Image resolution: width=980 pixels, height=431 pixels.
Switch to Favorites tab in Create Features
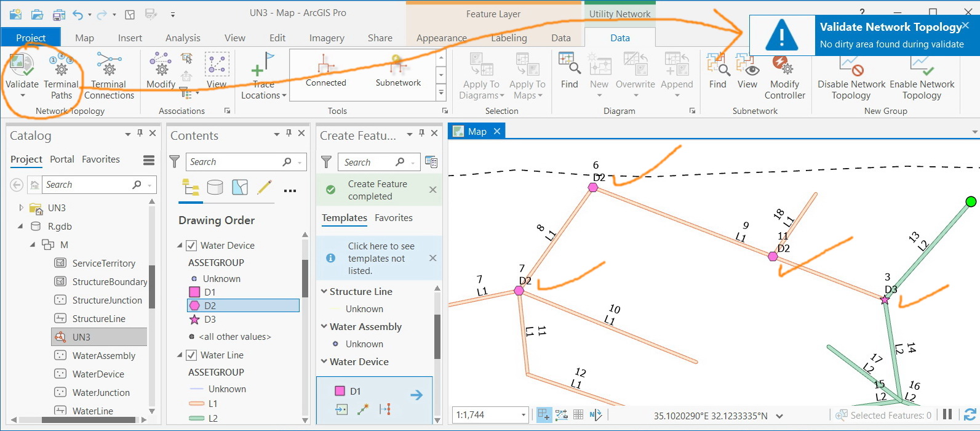pyautogui.click(x=394, y=217)
